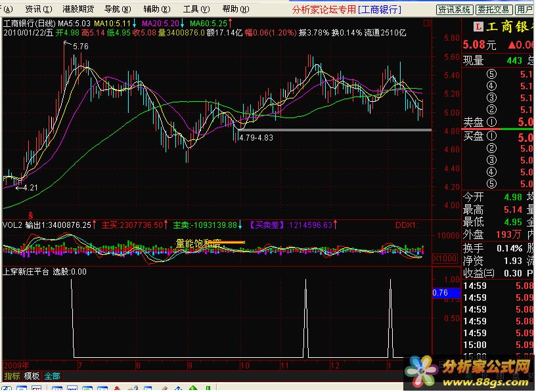Click the 用户 button at top right
This screenshot has height=392, width=536.
tap(525, 10)
